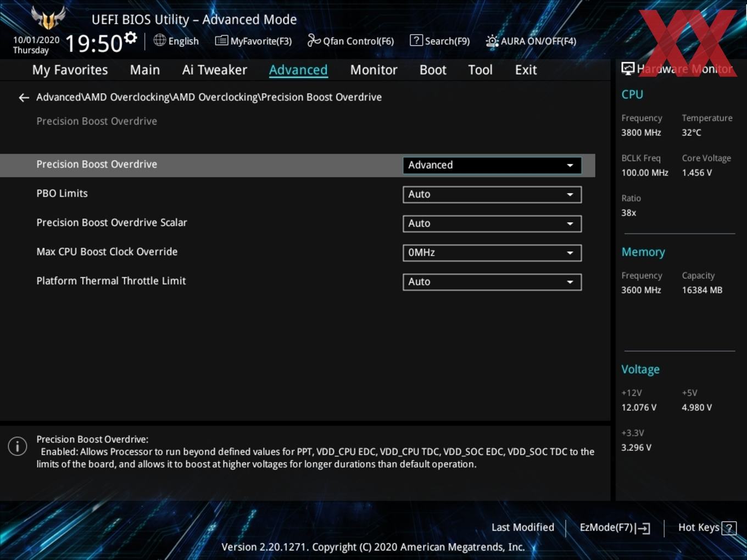The width and height of the screenshot is (747, 560).
Task: Click the CPU frequency value 3800 MHz
Action: (x=641, y=132)
